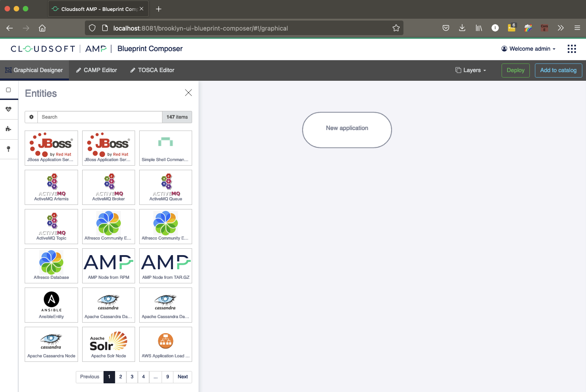Select the Cloudsoft AMP - Blueprint Composer browser tab

pos(98,9)
